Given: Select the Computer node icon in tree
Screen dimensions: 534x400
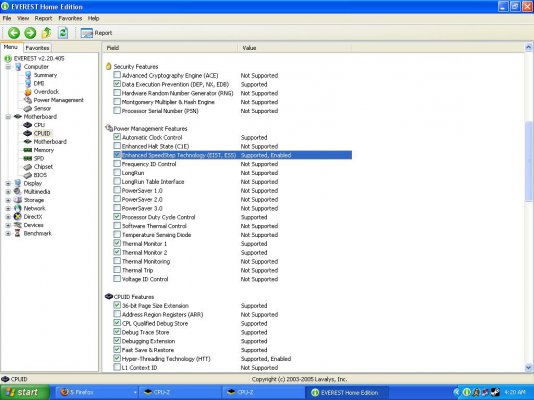Looking at the screenshot, I should coord(18,67).
